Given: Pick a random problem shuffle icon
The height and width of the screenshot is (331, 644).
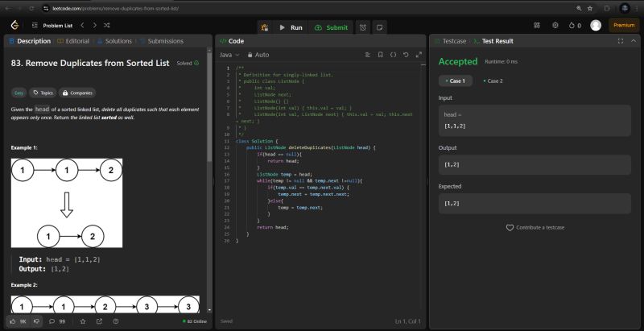Looking at the screenshot, I should [107, 26].
